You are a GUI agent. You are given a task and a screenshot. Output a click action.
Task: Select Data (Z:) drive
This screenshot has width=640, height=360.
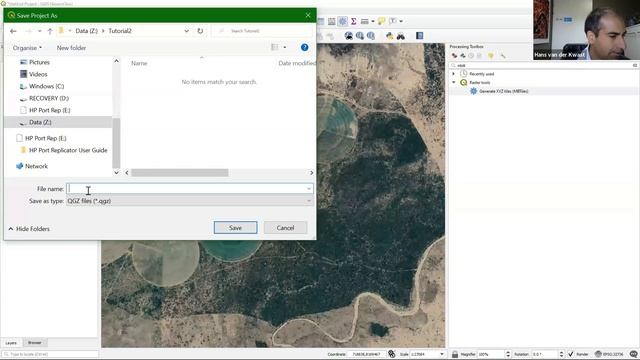[40, 122]
